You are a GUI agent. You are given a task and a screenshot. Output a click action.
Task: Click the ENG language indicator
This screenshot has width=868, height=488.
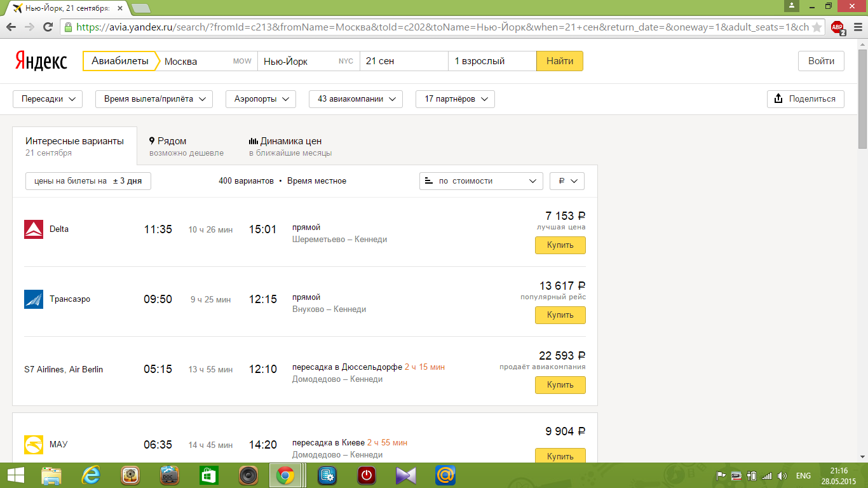pyautogui.click(x=803, y=475)
